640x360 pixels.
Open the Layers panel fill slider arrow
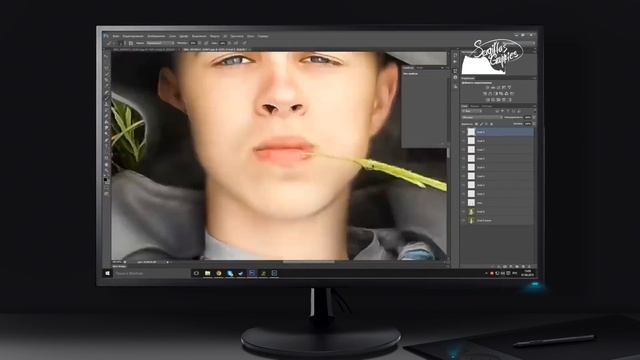(x=534, y=124)
